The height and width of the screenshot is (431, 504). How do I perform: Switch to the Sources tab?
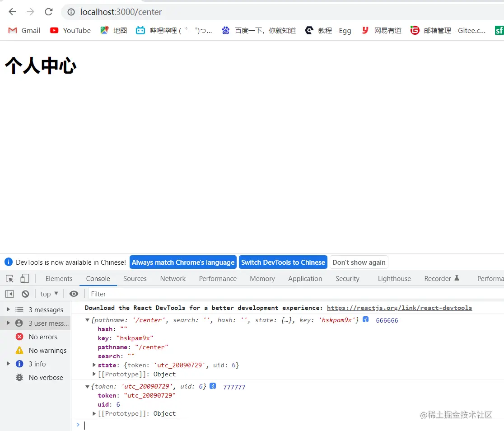pos(135,279)
